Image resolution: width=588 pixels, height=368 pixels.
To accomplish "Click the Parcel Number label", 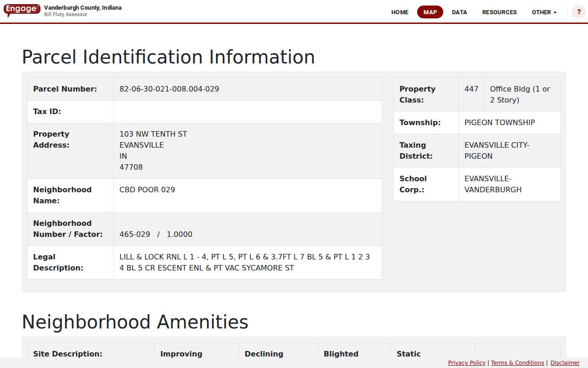I will 65,89.
